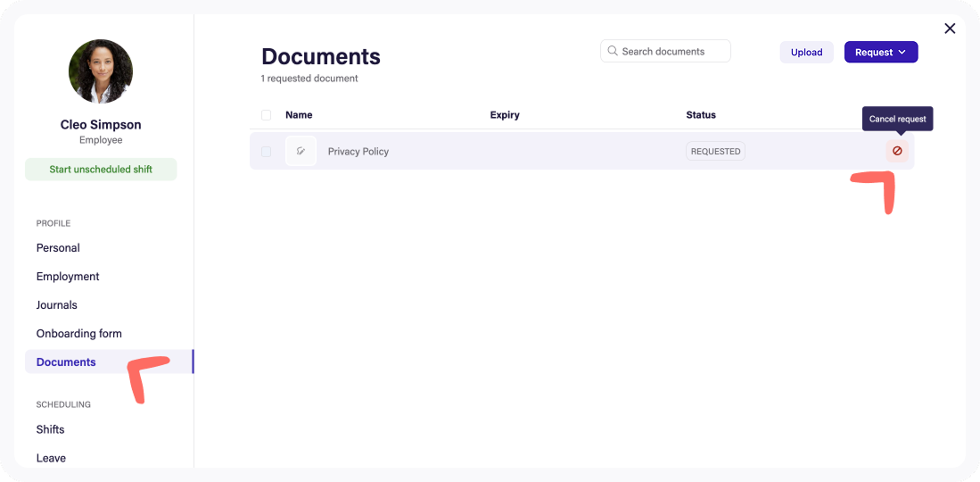Open Leave under Scheduling
This screenshot has height=482, width=980.
pos(51,458)
